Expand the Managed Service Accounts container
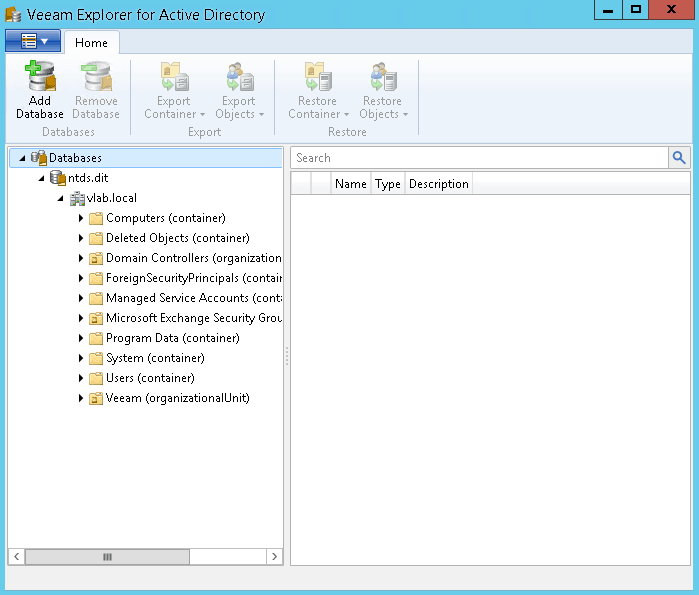 [81, 298]
